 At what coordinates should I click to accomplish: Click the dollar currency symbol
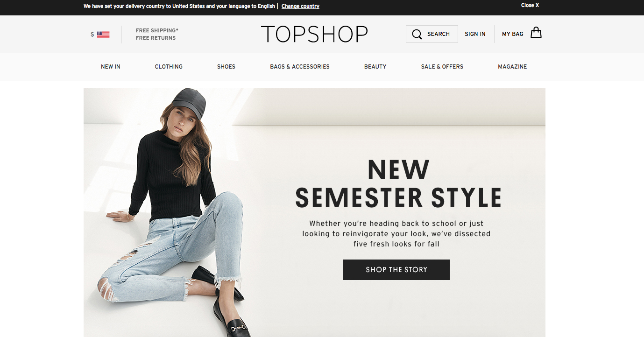point(92,35)
